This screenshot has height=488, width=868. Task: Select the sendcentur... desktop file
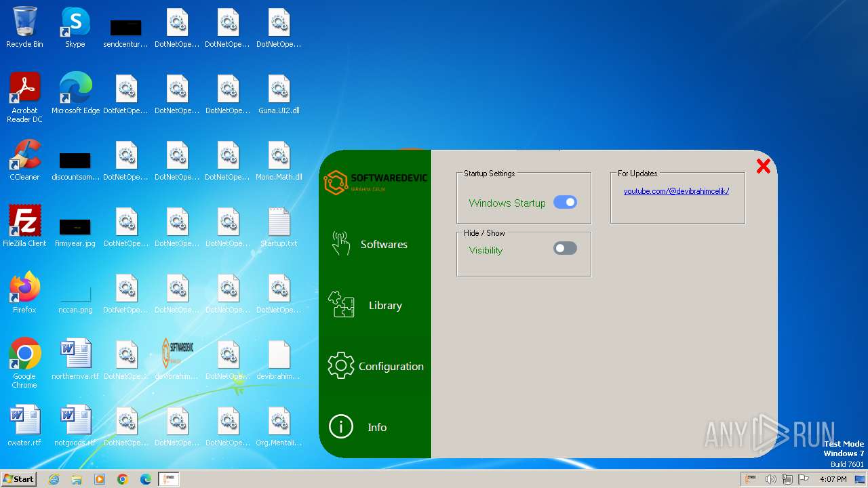click(125, 32)
